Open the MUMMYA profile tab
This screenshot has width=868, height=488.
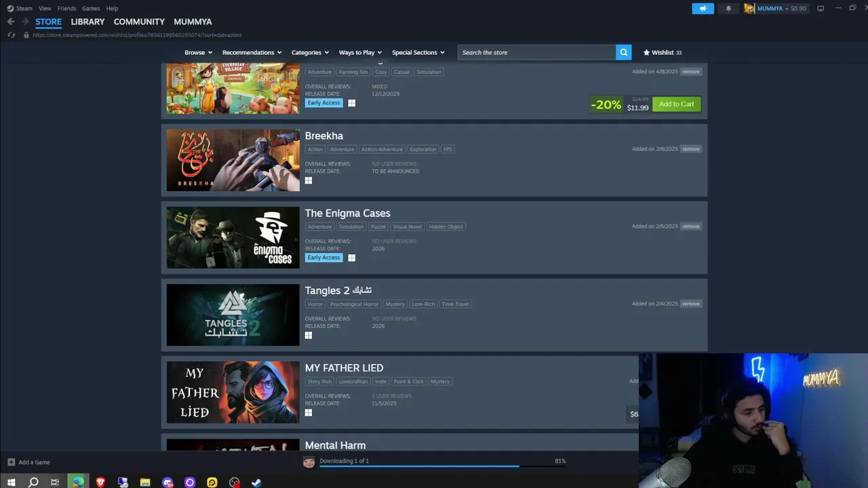[x=193, y=22]
